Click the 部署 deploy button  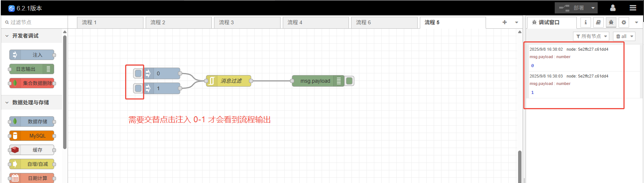(572, 8)
